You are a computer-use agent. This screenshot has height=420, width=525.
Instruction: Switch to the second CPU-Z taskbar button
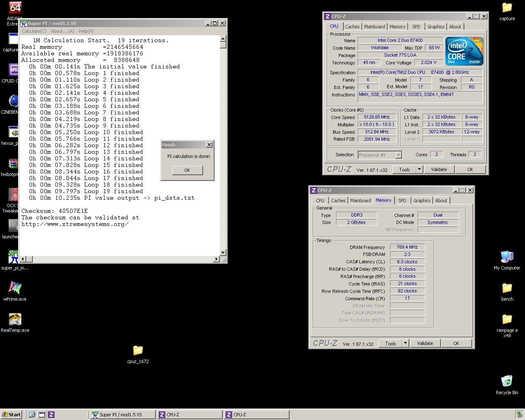256,415
